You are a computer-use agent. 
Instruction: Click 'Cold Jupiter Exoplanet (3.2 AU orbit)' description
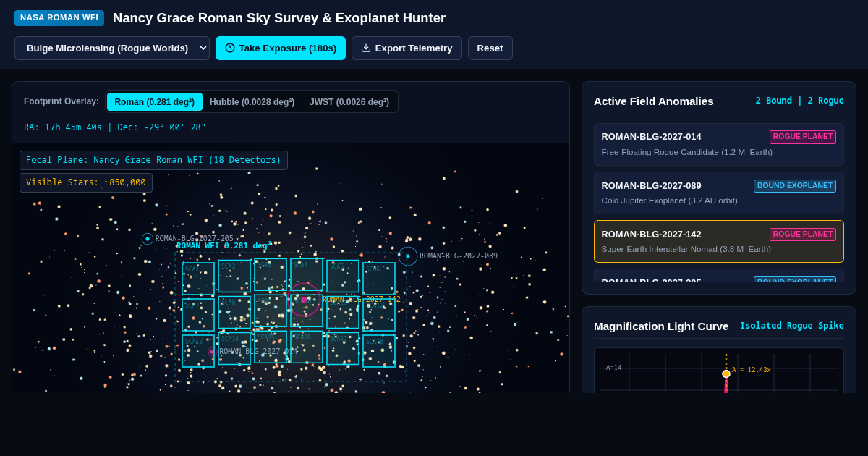pos(669,200)
